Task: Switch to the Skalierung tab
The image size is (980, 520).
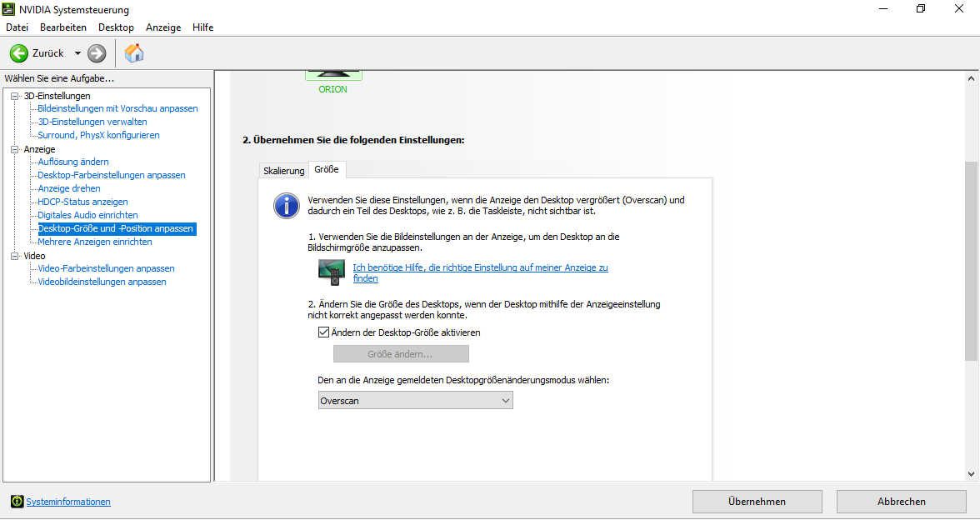Action: click(x=283, y=171)
